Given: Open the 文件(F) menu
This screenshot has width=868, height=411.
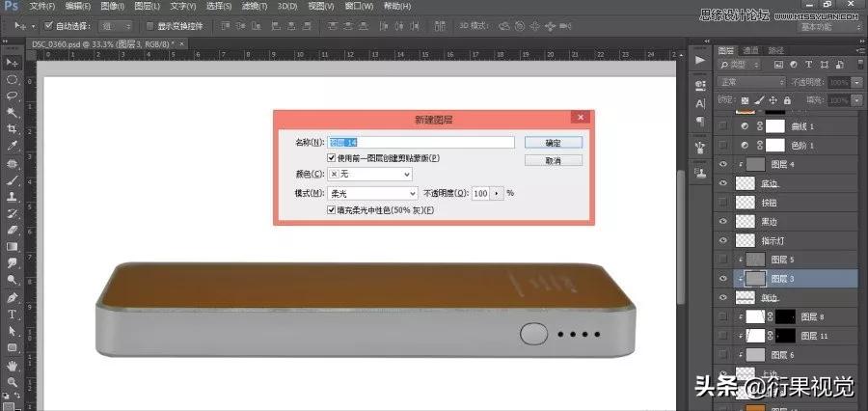Looking at the screenshot, I should coord(42,7).
